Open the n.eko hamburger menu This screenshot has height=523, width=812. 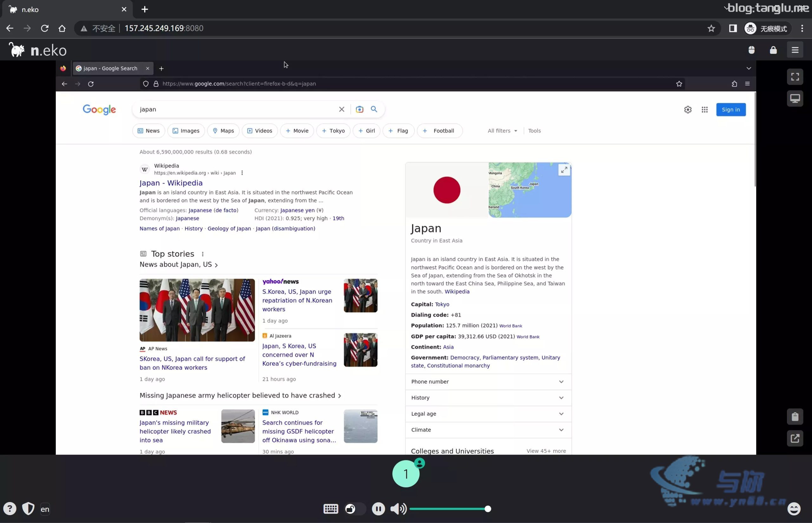pyautogui.click(x=795, y=50)
